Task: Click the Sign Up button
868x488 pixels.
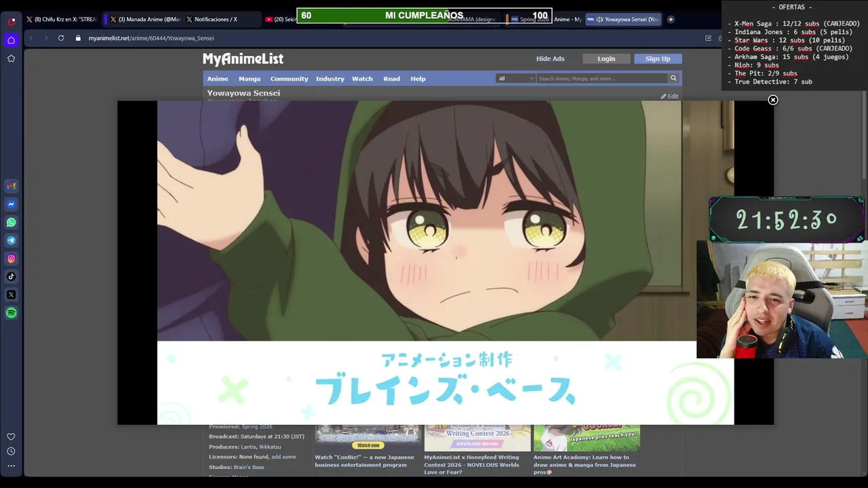Action: 658,59
